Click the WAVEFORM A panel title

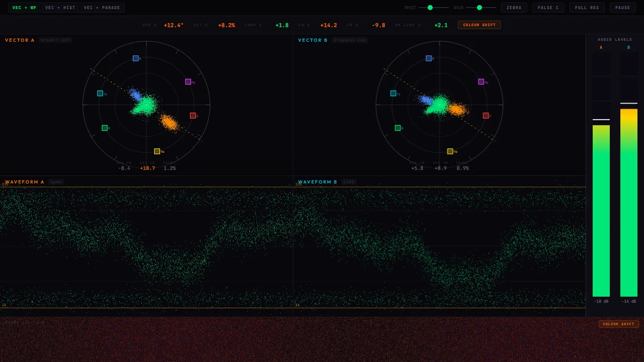coord(25,182)
